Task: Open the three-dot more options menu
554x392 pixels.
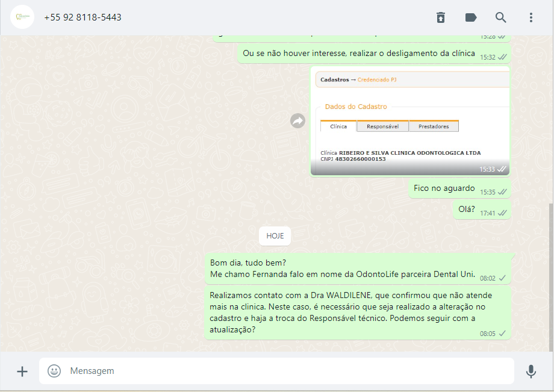Action: [x=531, y=17]
